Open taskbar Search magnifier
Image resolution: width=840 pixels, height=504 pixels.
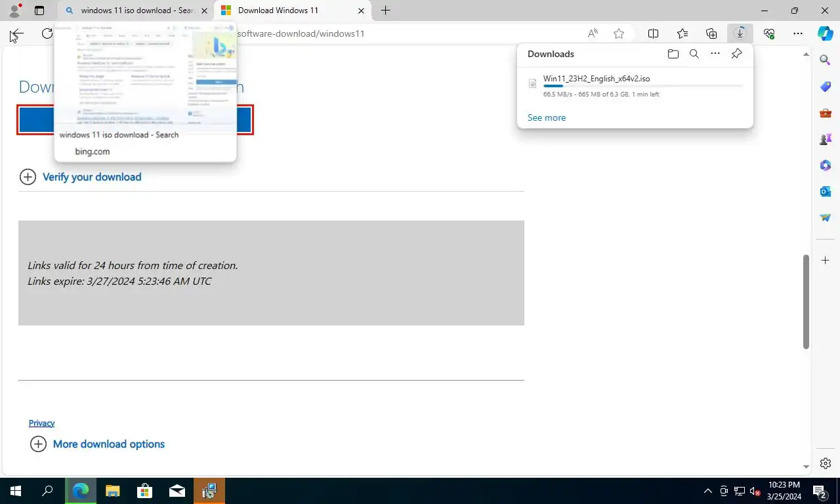pos(47,491)
